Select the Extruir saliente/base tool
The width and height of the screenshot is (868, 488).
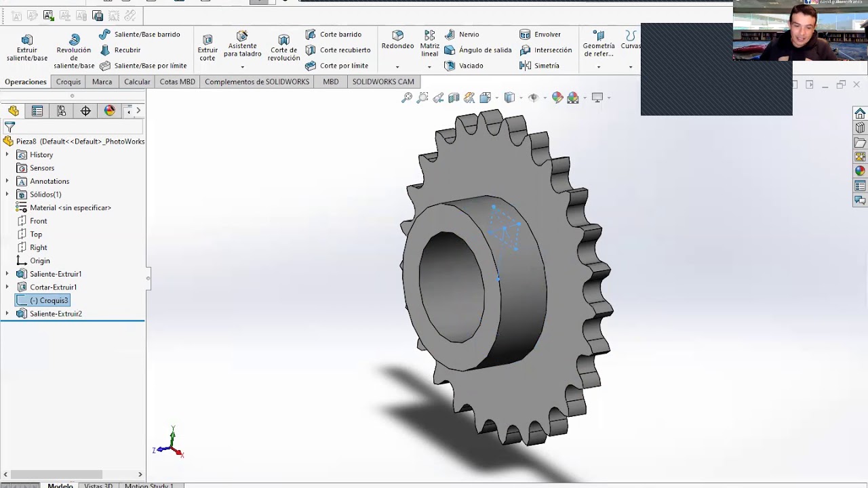[27, 48]
